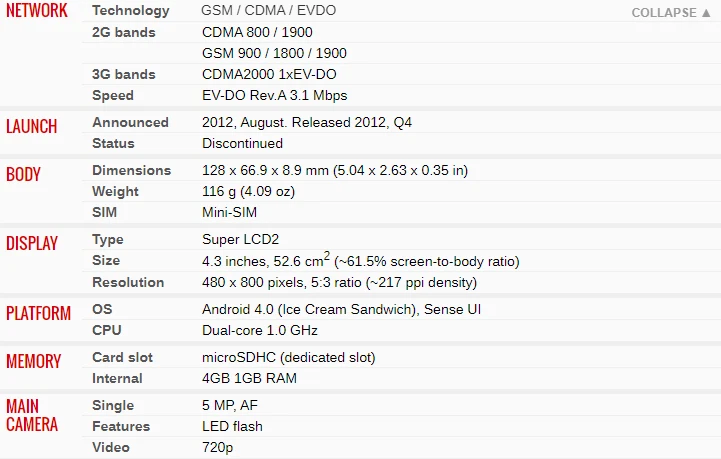The image size is (721, 459).
Task: Open the SIM glossary link
Action: [x=105, y=212]
